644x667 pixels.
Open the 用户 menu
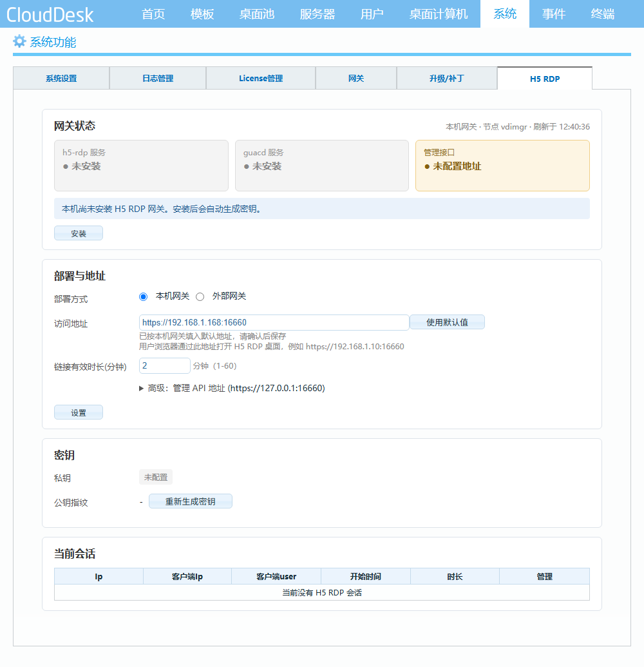[372, 14]
